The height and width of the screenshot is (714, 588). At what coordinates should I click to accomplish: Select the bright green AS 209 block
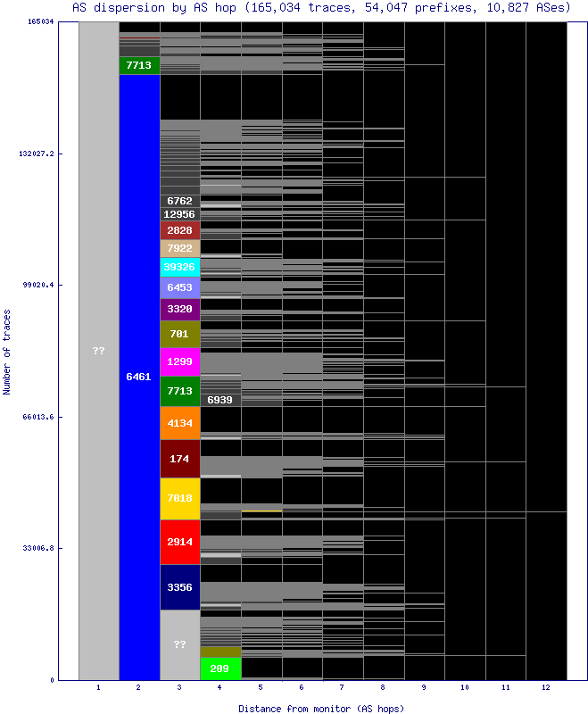click(x=219, y=668)
